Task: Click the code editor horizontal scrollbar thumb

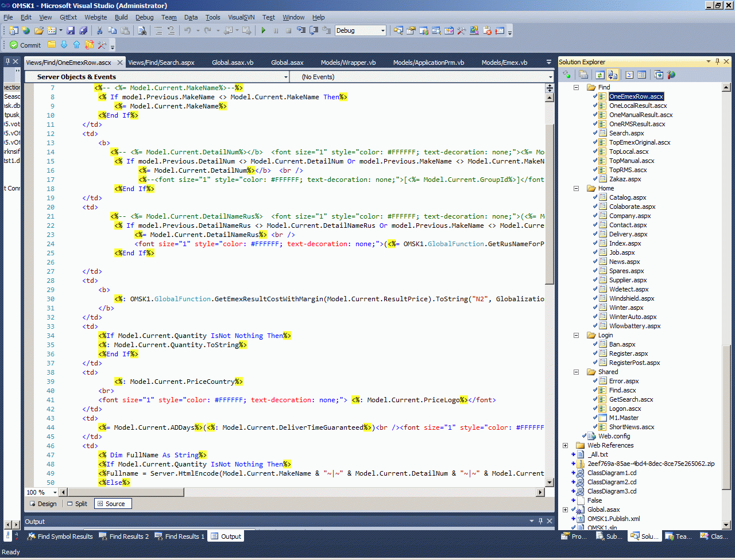Action: coord(126,492)
